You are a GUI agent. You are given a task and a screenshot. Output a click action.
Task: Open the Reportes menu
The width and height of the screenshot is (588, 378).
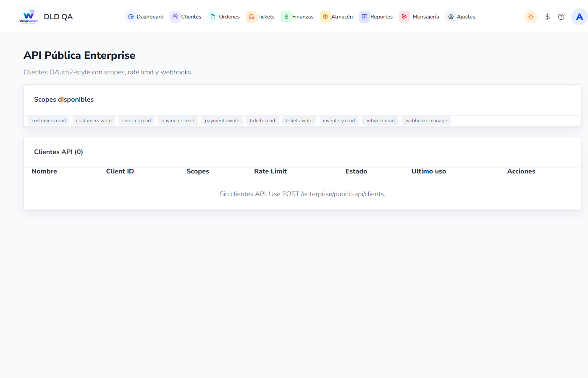(x=376, y=17)
